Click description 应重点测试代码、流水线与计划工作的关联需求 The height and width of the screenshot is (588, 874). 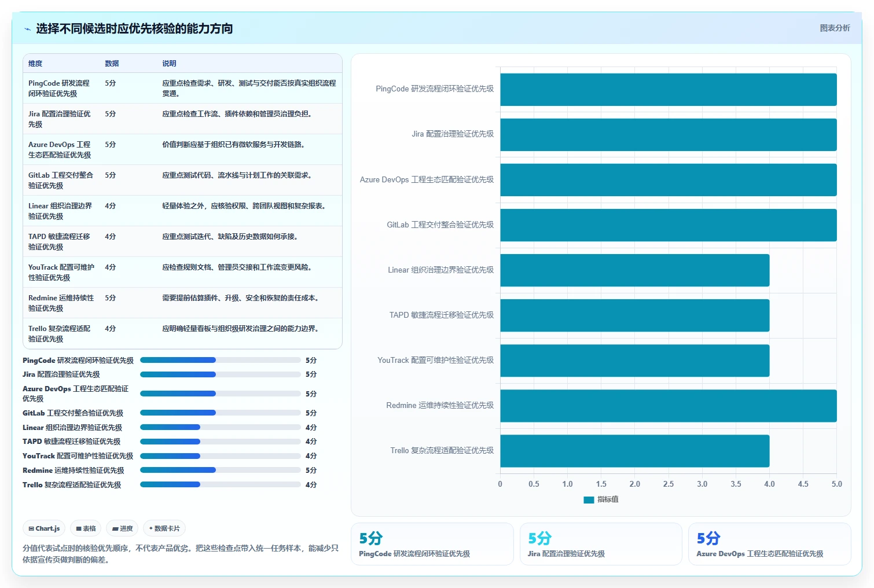coord(238,175)
